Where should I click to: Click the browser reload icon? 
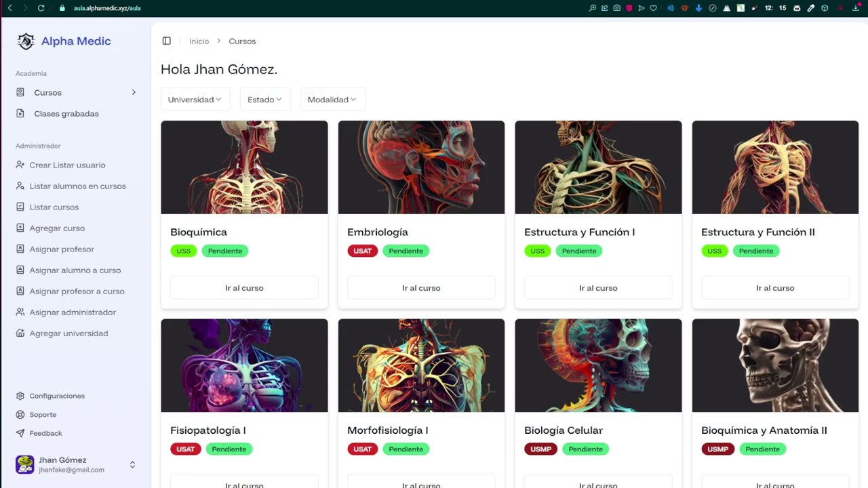pyautogui.click(x=41, y=8)
